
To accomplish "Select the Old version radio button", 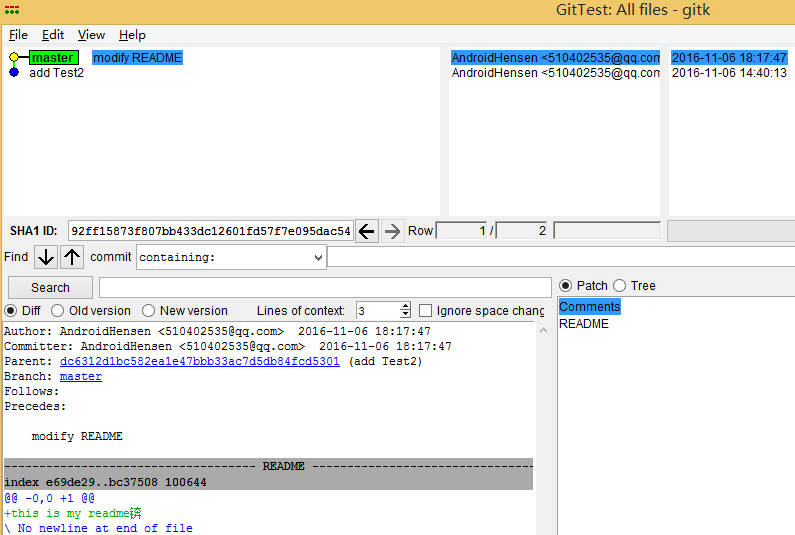I will 57,310.
